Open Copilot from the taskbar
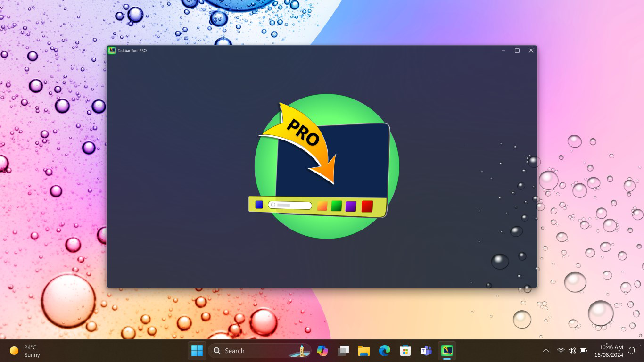The height and width of the screenshot is (362, 644). 322,351
